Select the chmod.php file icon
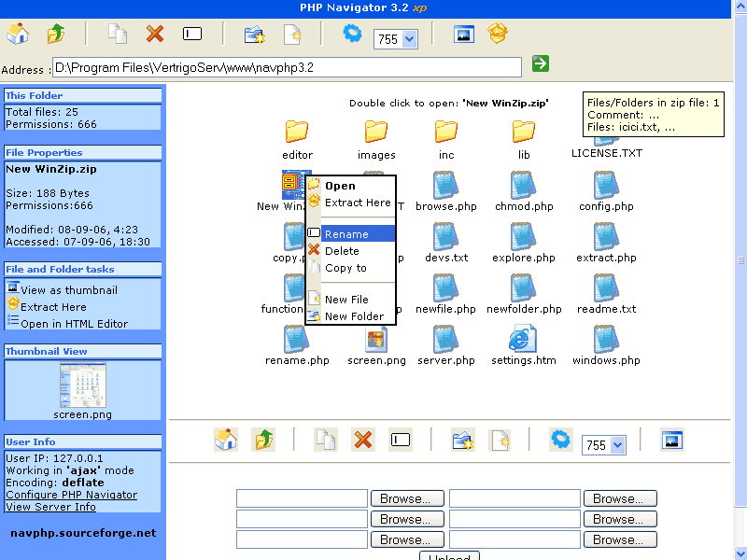The height and width of the screenshot is (560, 747). click(x=524, y=185)
